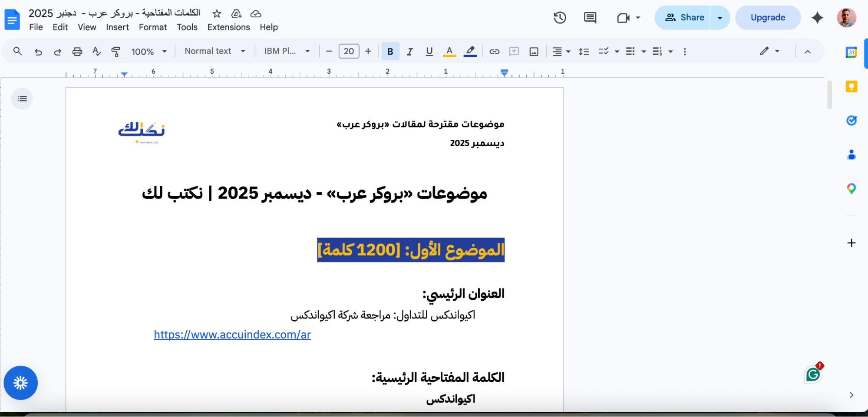Viewport: 868px width, 417px height.
Task: Toggle underline formatting
Action: 429,52
